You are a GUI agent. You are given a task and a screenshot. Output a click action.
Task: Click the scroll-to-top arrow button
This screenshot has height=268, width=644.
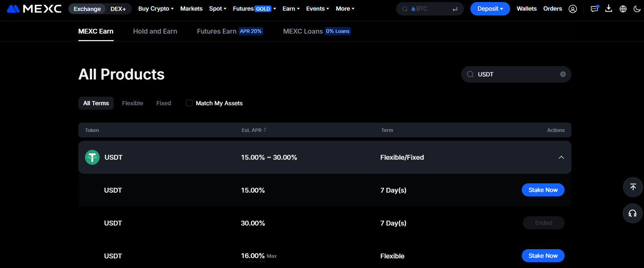coord(632,187)
